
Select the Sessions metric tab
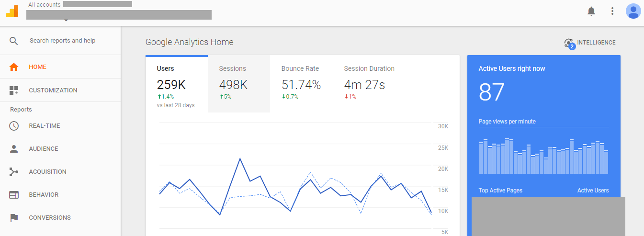tap(239, 84)
